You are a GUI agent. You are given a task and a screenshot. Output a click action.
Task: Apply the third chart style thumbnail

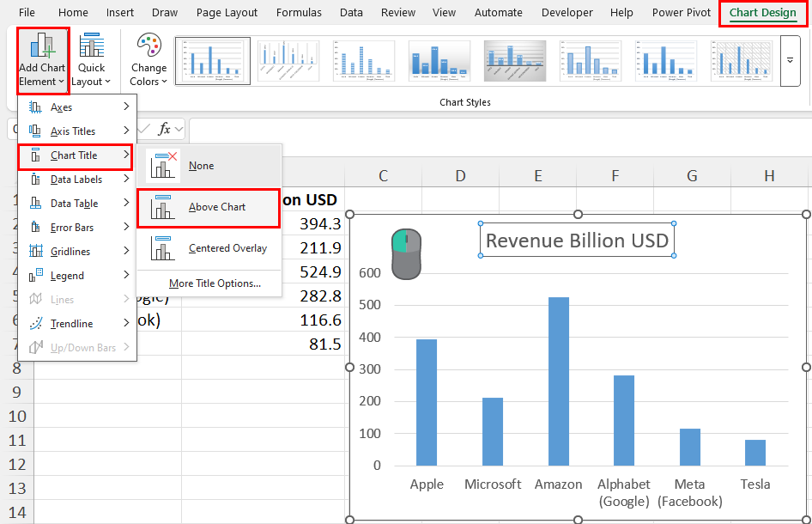364,61
